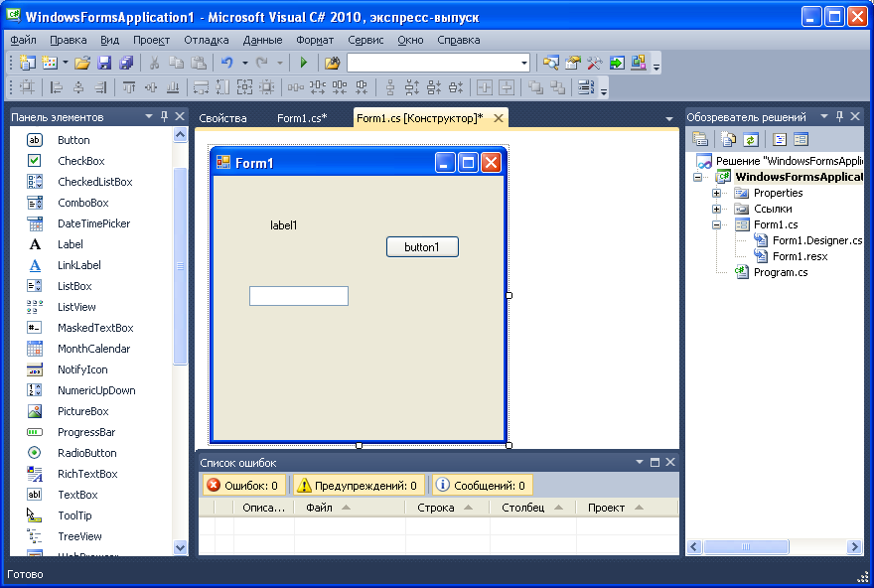Click the Tab Order toolbar icon

pos(585,87)
